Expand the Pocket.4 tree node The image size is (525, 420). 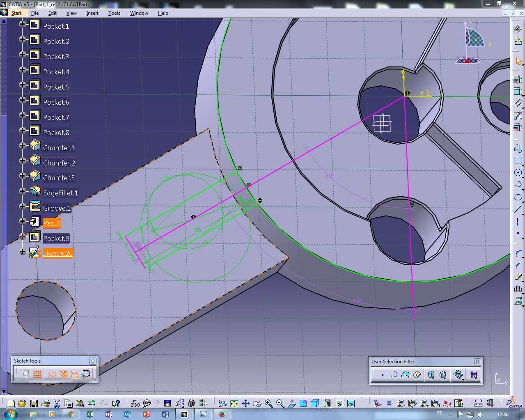point(23,69)
